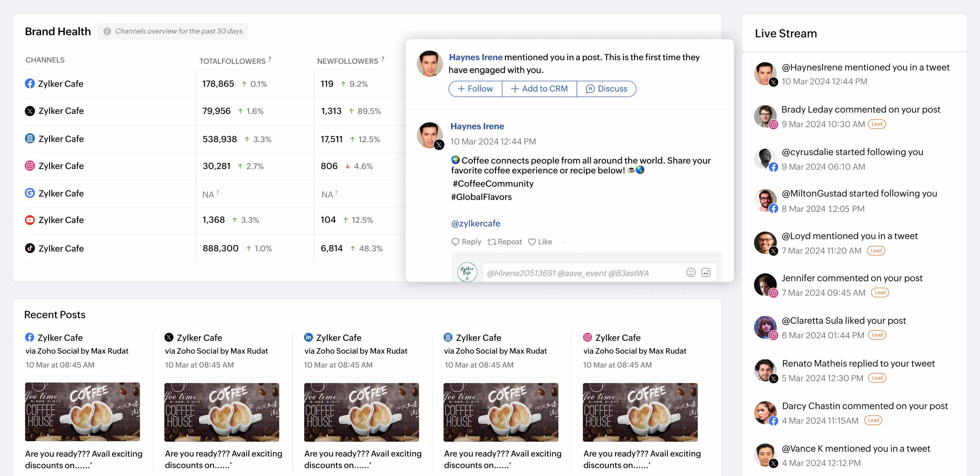Click in the reply text field

(x=578, y=273)
